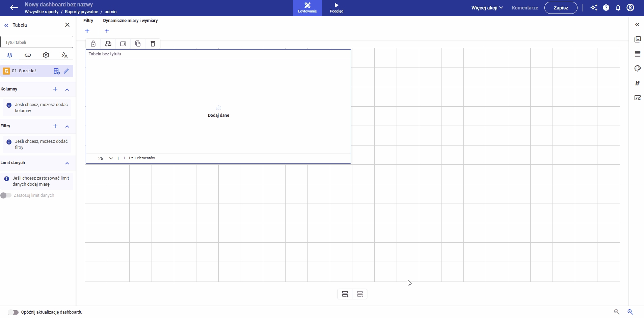Screen dimensions: 644x318
Task: Open the help question mark icon
Action: (606, 8)
